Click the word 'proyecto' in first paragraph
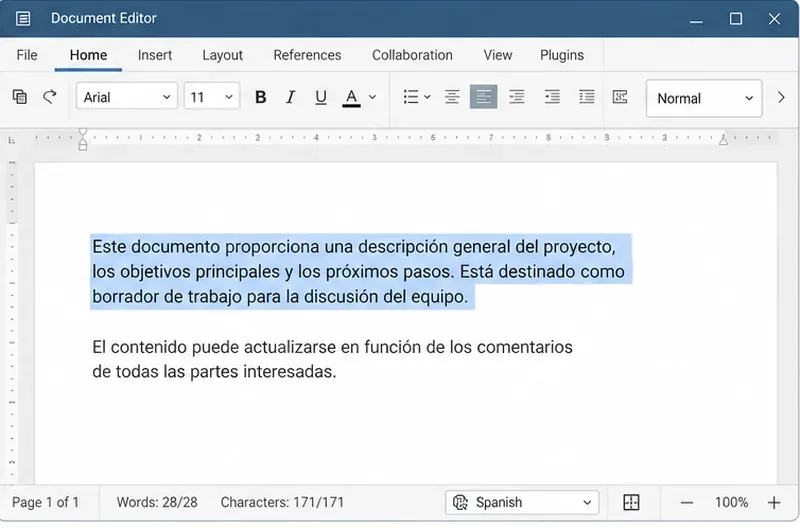This screenshot has width=800, height=528. click(579, 247)
